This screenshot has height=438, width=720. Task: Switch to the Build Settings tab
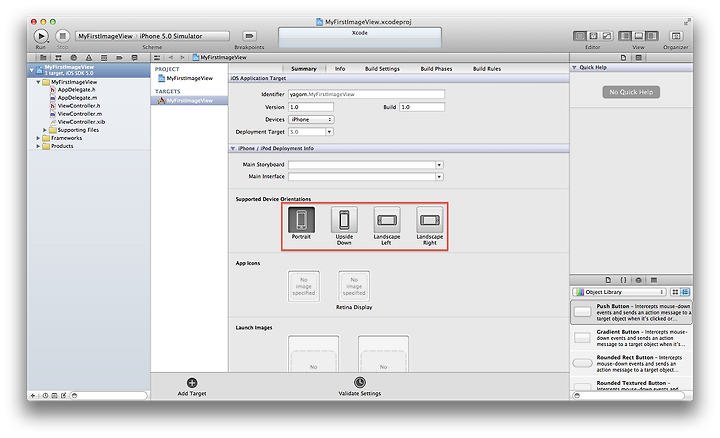382,69
